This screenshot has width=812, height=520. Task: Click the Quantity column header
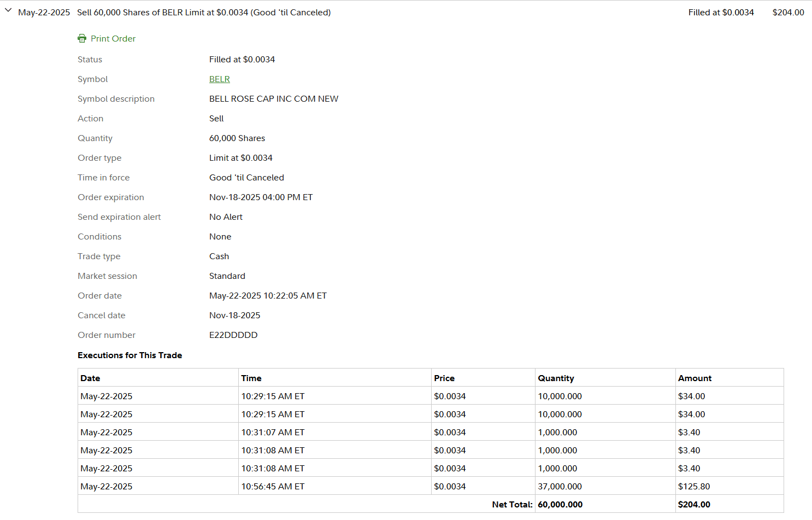click(x=556, y=378)
